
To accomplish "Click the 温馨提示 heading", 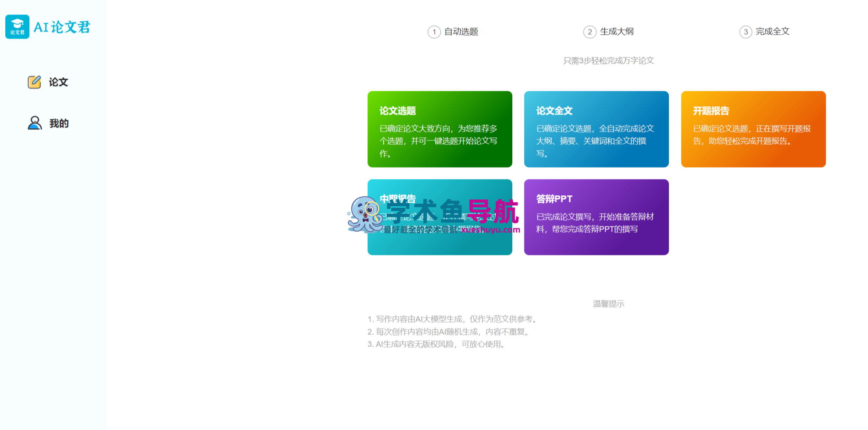I will pyautogui.click(x=608, y=304).
